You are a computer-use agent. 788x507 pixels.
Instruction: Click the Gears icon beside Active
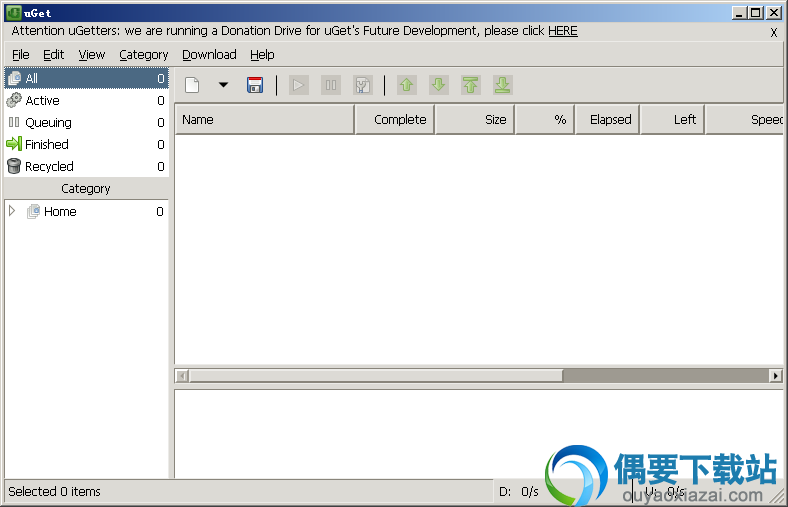(x=14, y=100)
